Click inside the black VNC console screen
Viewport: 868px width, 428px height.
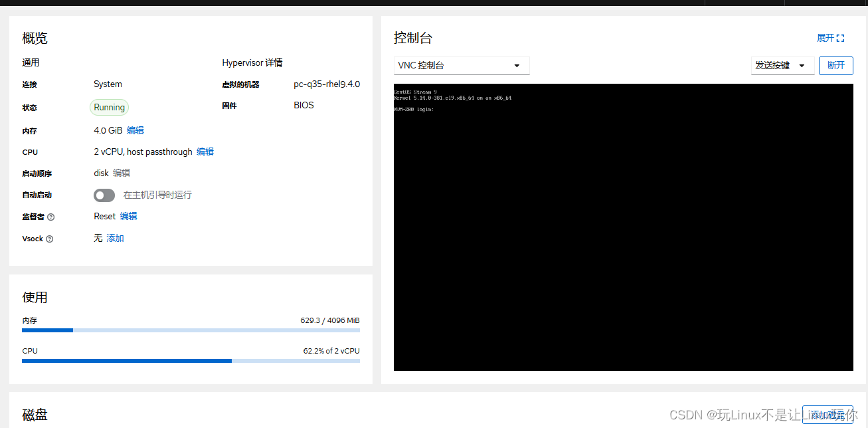coord(623,227)
